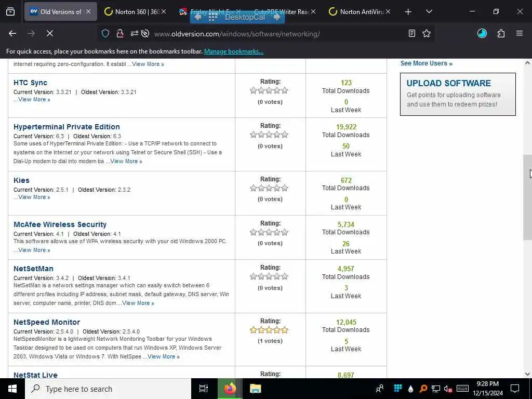
Task: Click scrollbar down arrow
Action: (527, 374)
